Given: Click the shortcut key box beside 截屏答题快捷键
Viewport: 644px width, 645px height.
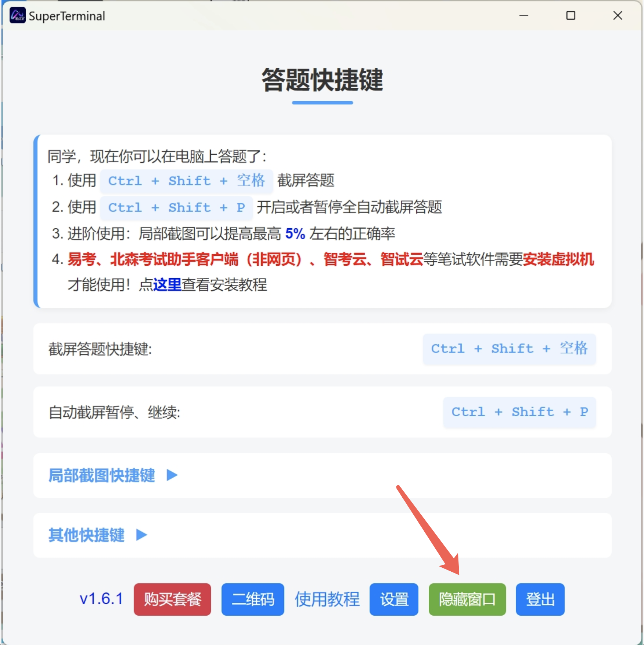Looking at the screenshot, I should (x=509, y=349).
